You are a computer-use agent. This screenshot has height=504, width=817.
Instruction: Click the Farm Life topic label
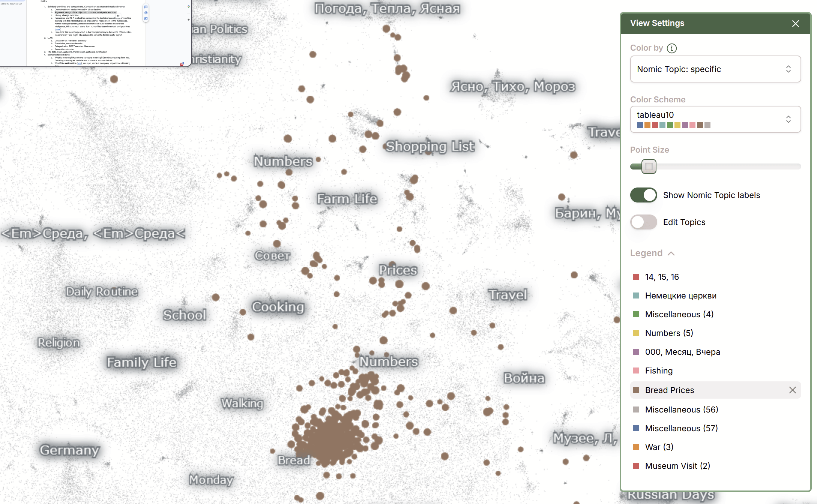pyautogui.click(x=347, y=199)
